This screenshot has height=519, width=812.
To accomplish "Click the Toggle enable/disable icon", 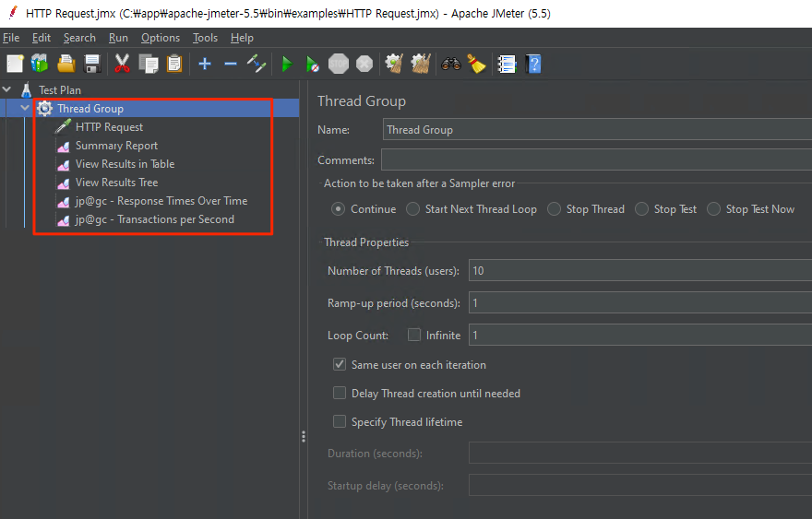I will coord(257,65).
